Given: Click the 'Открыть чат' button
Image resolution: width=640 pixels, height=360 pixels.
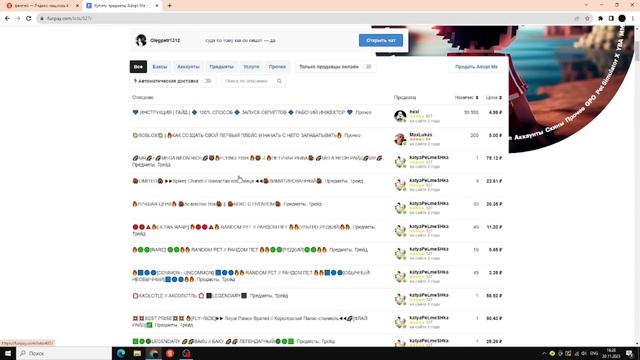Looking at the screenshot, I should [x=381, y=40].
